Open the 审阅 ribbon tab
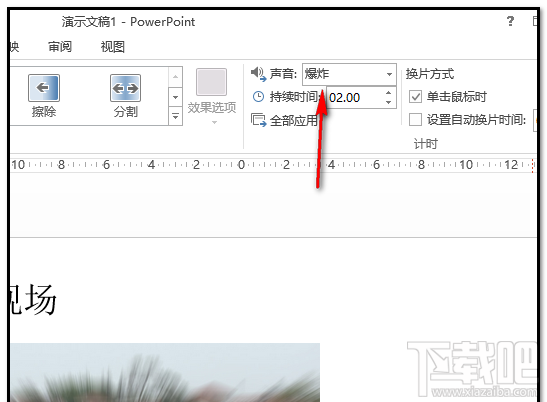Viewport: 547px width, 402px height. [x=60, y=46]
